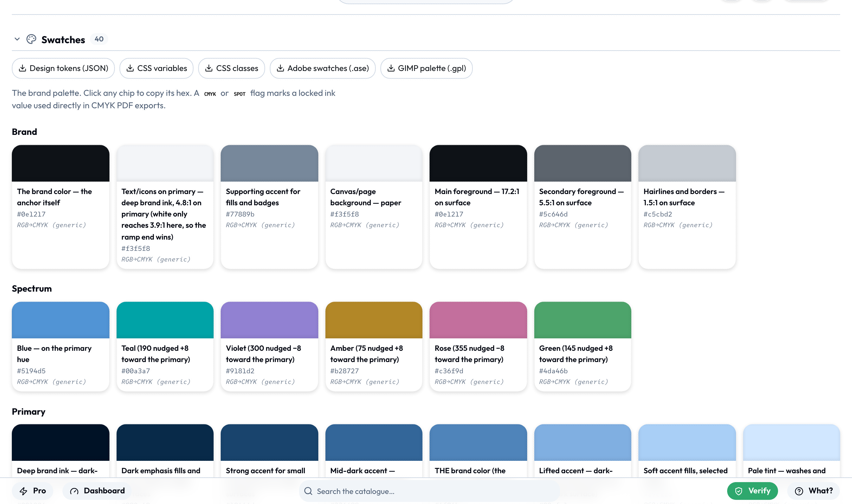
Task: Click the download icon on Design tokens
Action: click(x=22, y=68)
